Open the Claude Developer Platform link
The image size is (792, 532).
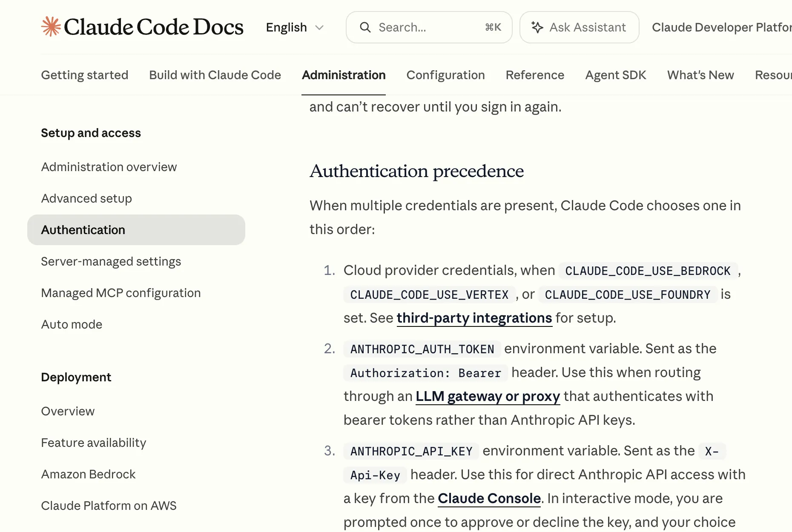click(722, 27)
